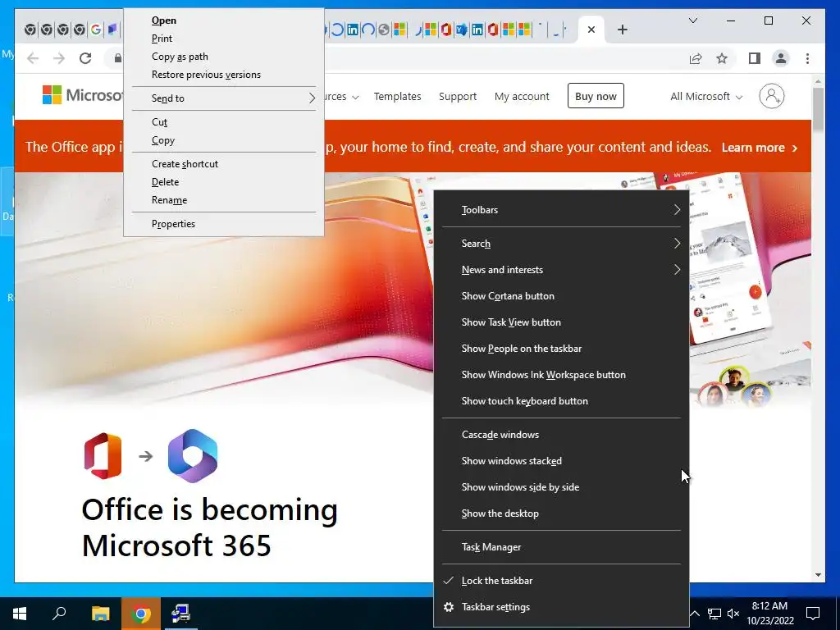Open the Windows Start button
Screen dimensions: 840x630
pyautogui.click(x=20, y=614)
